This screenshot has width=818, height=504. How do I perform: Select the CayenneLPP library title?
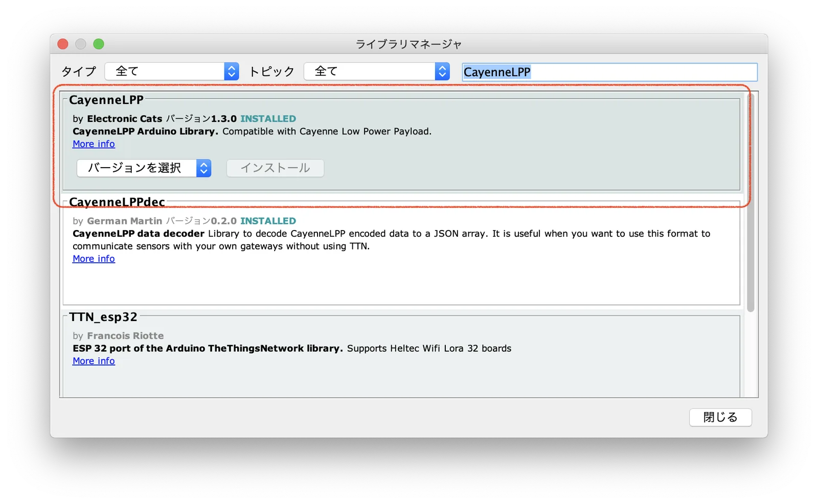tap(106, 100)
